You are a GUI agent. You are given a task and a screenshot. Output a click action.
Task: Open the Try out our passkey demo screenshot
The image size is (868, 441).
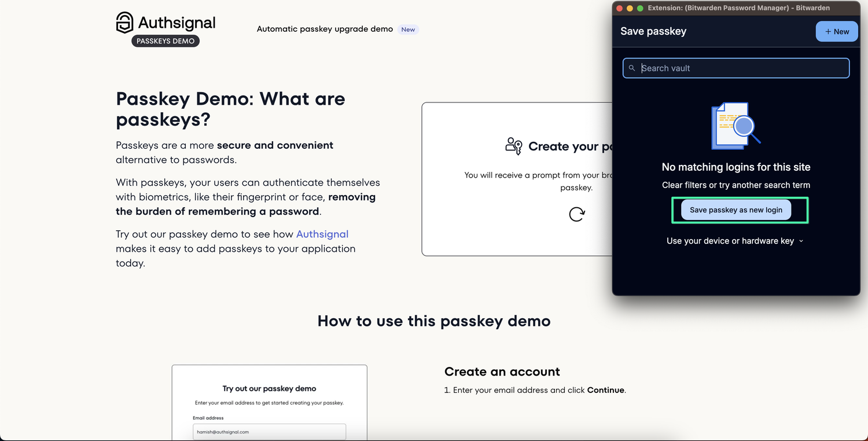click(270, 402)
